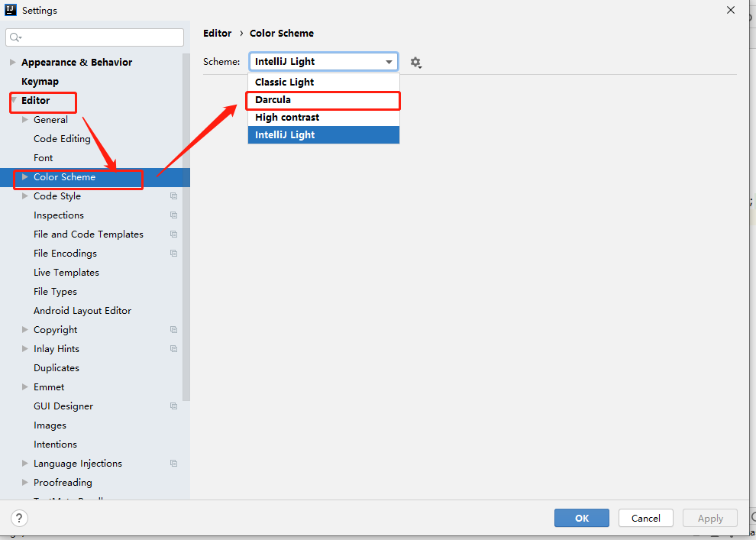756x540 pixels.
Task: Focus the settings search field
Action: [95, 37]
